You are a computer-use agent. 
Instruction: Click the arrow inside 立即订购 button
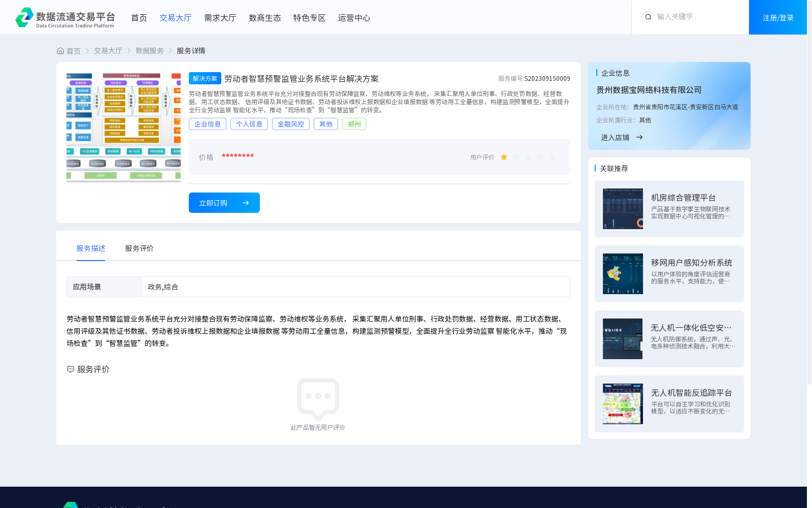pos(246,203)
